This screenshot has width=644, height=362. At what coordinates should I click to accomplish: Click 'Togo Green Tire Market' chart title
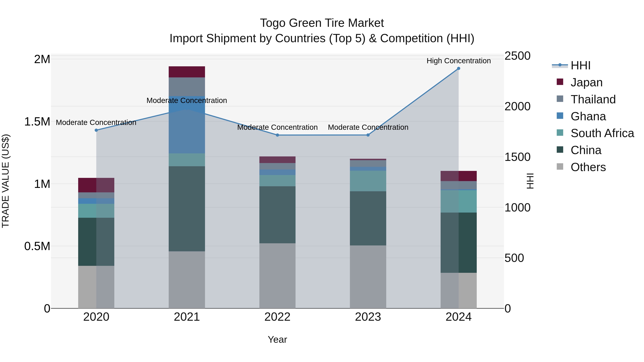tap(322, 23)
